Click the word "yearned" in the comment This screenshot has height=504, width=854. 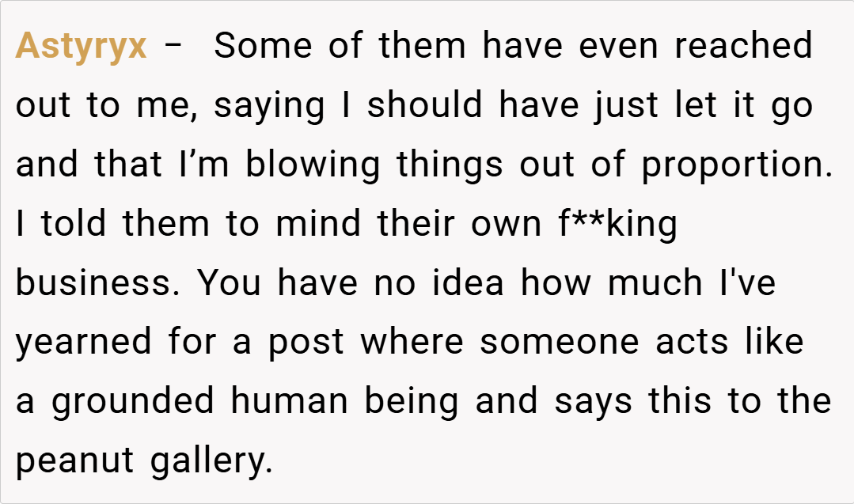pyautogui.click(x=83, y=343)
